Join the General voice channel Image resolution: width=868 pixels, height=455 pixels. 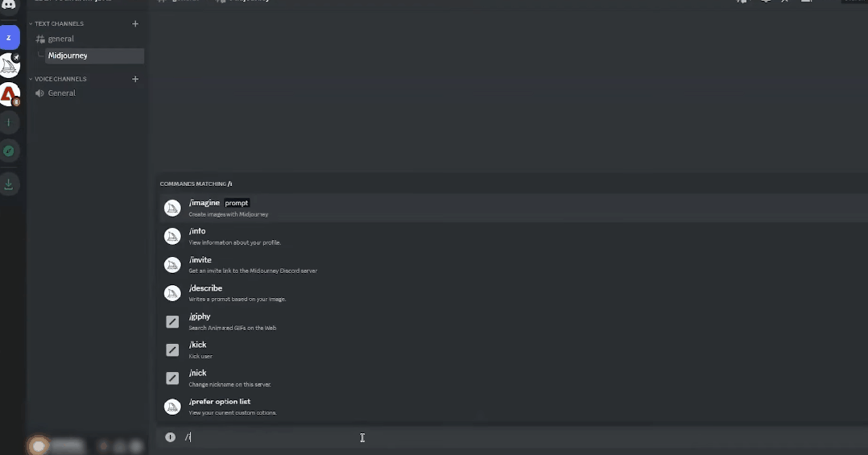click(61, 93)
